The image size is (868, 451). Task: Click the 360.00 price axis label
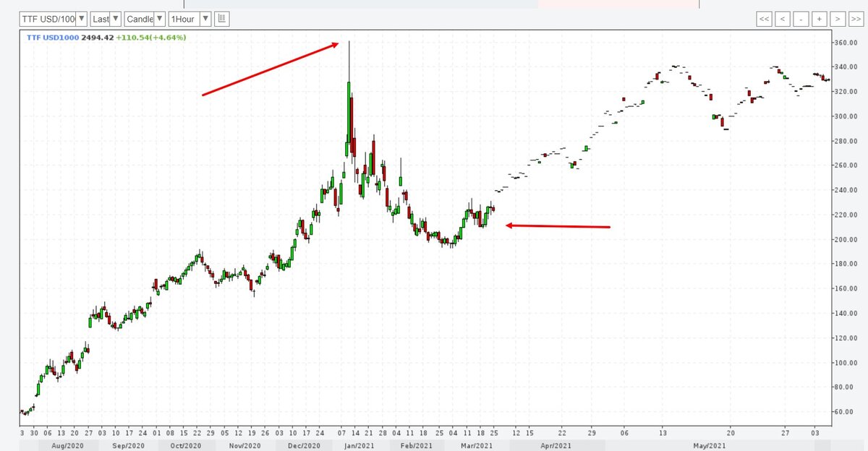[x=846, y=43]
